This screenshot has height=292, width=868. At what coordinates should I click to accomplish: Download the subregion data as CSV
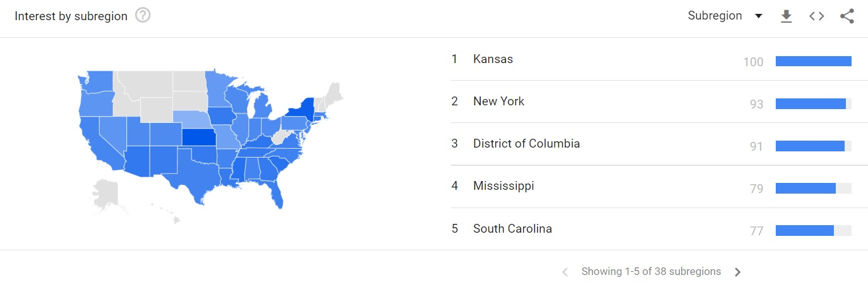click(x=786, y=16)
